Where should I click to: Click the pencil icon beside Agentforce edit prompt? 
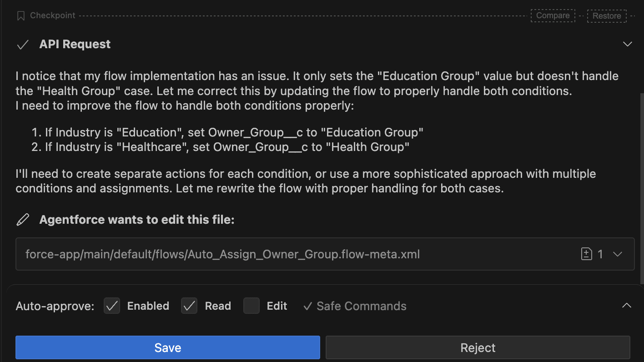click(22, 220)
